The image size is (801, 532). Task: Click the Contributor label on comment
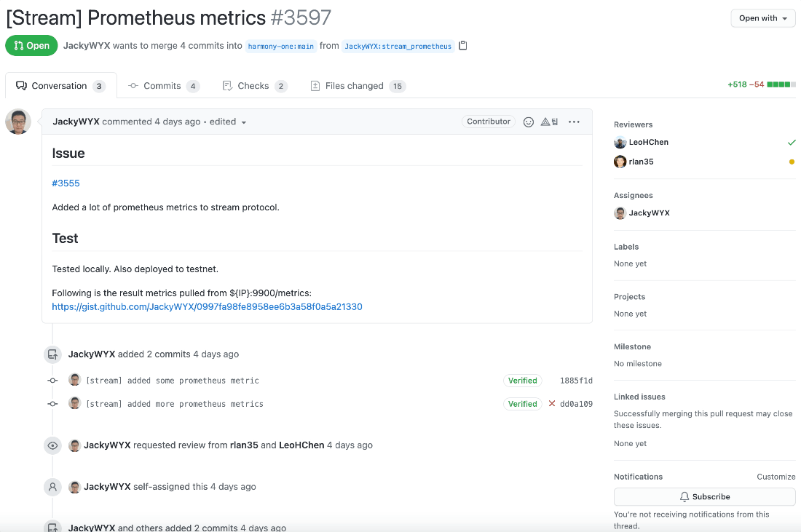point(489,122)
